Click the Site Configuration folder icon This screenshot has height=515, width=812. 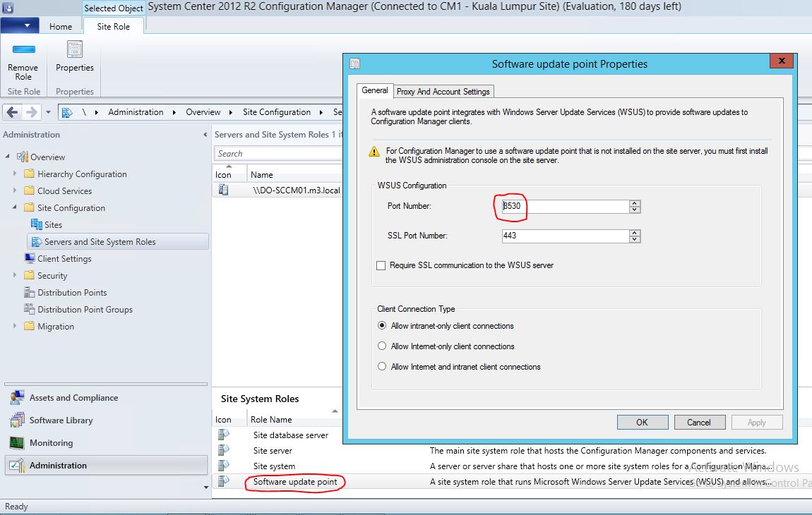point(29,207)
